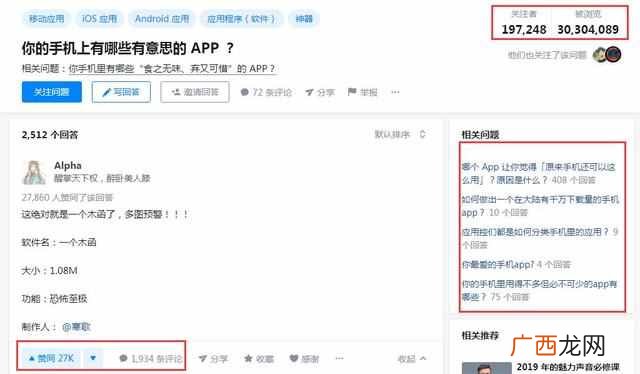Click the 写回答 button

(121, 92)
